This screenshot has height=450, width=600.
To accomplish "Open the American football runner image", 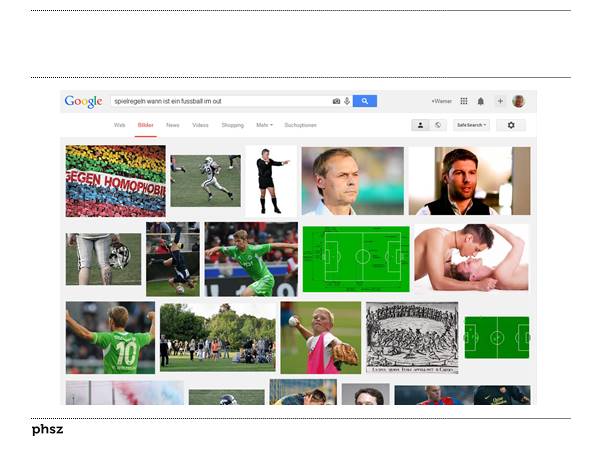I will (205, 181).
